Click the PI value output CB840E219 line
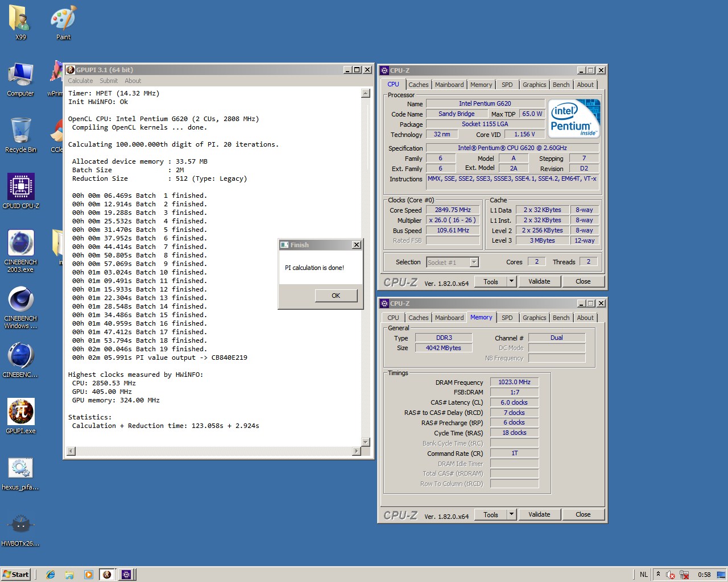 (159, 357)
